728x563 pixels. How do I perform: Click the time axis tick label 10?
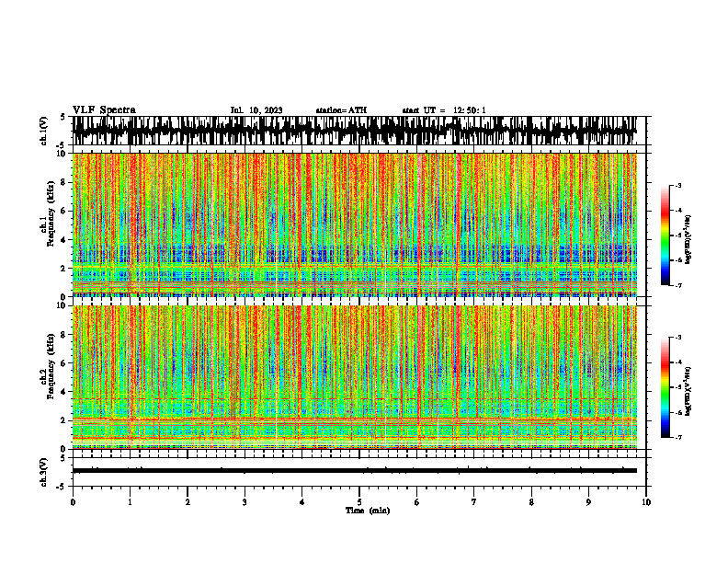(x=646, y=502)
